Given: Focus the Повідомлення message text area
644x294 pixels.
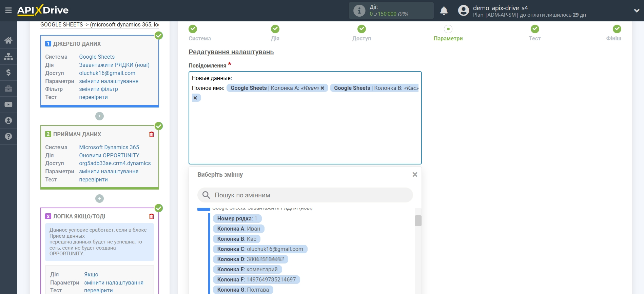Looking at the screenshot, I should click(305, 118).
